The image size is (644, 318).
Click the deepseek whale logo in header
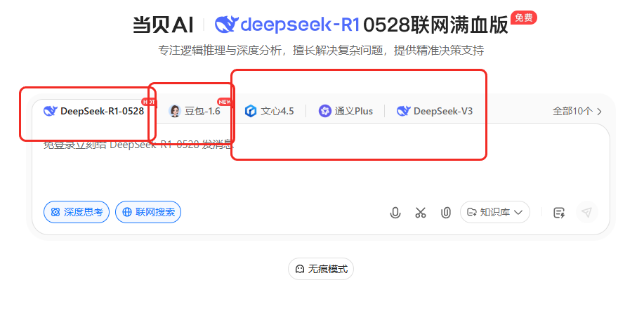click(x=226, y=25)
